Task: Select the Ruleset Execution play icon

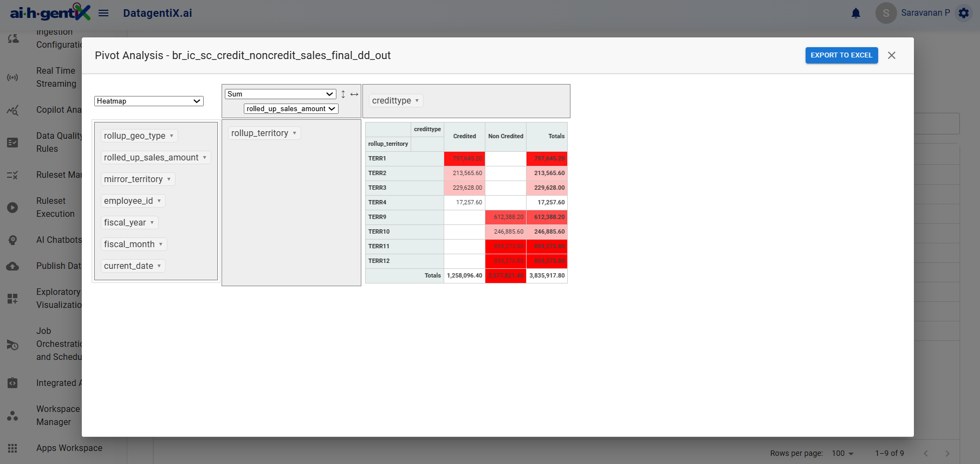Action: (12, 208)
